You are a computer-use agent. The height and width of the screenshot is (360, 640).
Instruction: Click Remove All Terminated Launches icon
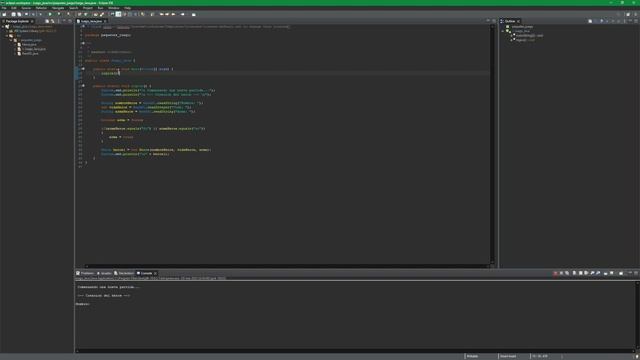point(567,273)
